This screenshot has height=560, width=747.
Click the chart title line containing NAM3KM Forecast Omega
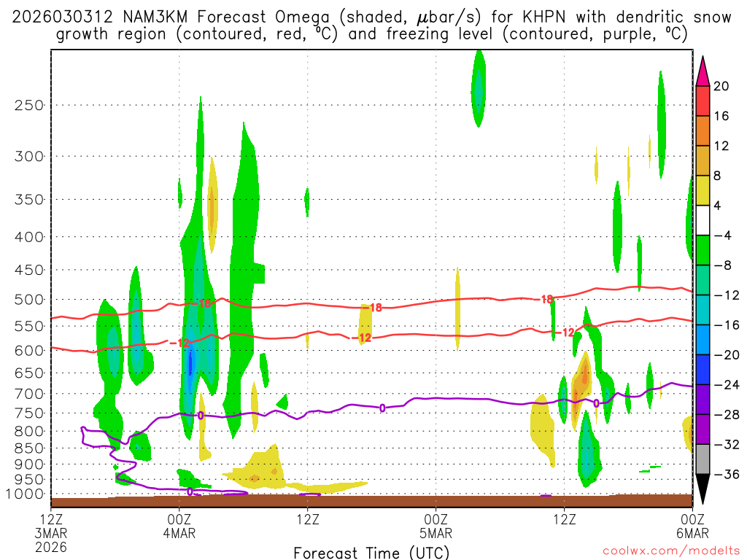point(371,17)
